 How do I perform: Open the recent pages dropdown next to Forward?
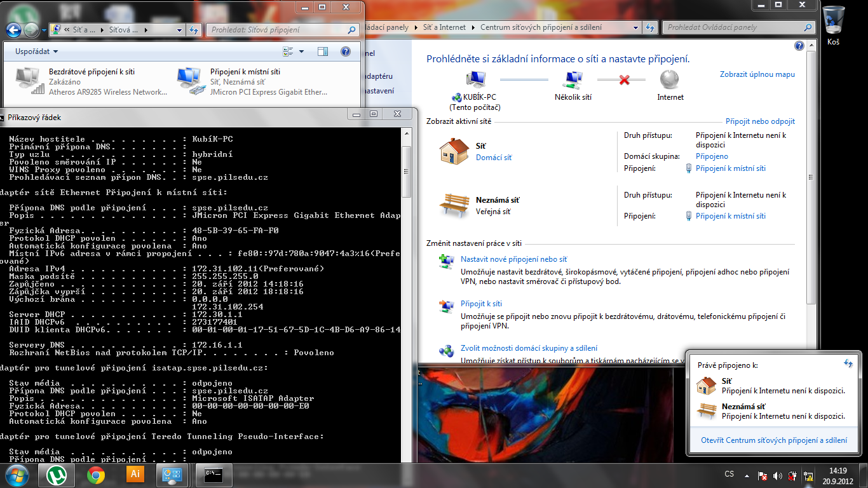click(x=44, y=30)
